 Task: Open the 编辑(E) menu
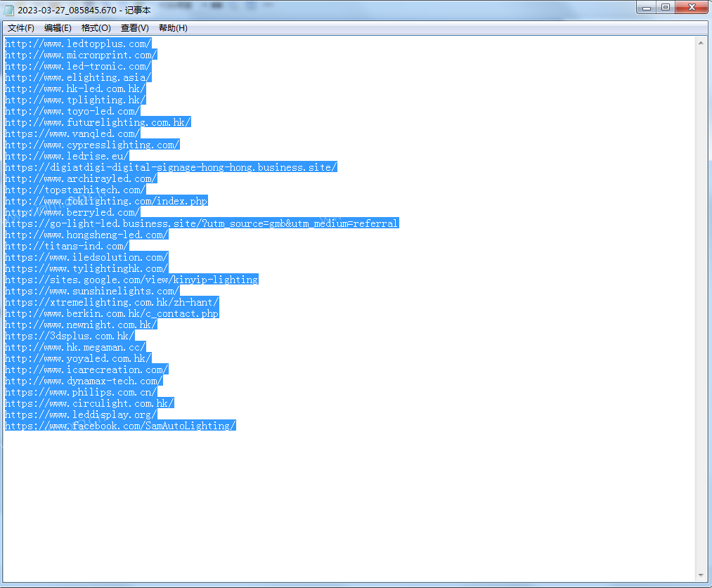tap(58, 28)
